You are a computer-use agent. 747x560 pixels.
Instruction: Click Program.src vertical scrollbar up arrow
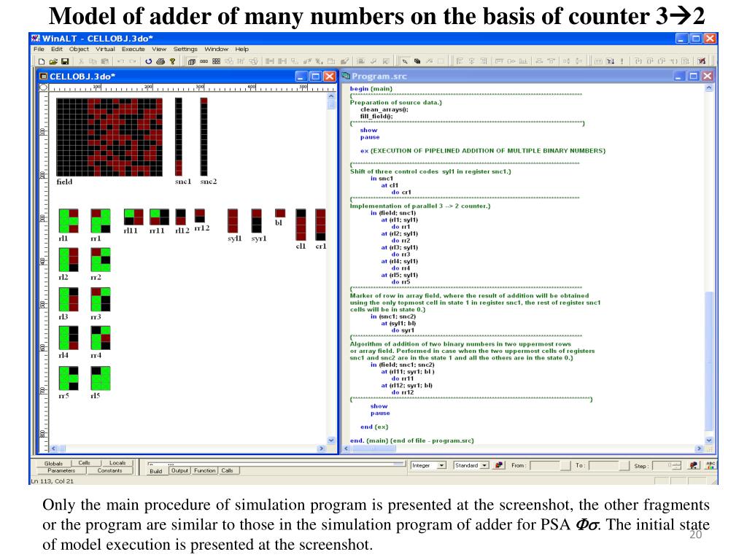[709, 88]
